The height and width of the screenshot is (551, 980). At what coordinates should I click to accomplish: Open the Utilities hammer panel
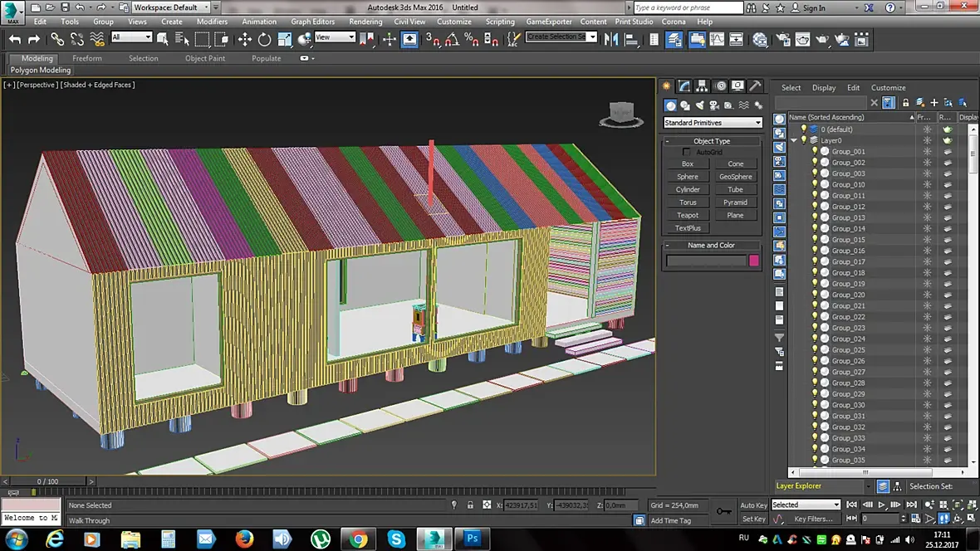tap(755, 86)
